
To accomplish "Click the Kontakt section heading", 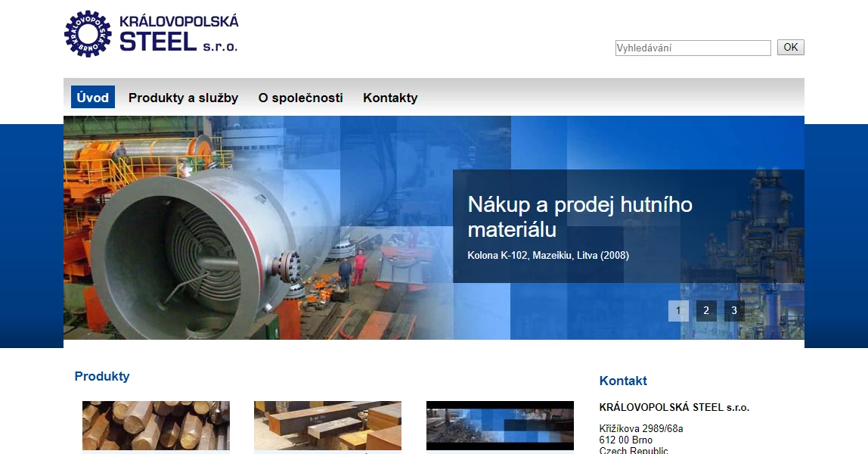I will pos(623,381).
